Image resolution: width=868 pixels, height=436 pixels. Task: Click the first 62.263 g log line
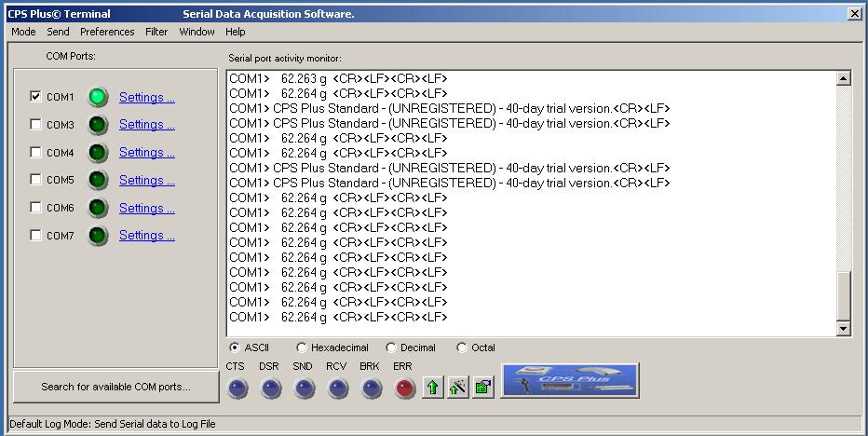pos(338,78)
